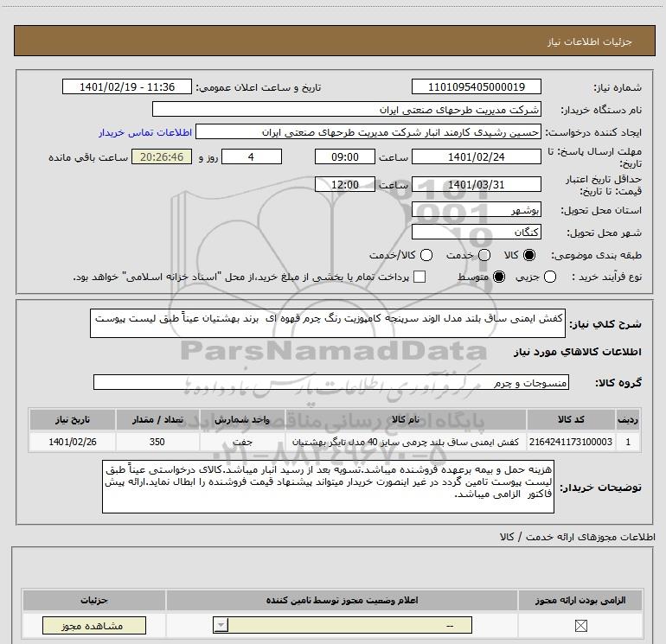Open the اطلاعات تماس خریدار link
This screenshot has width=666, height=644.
click(x=145, y=132)
